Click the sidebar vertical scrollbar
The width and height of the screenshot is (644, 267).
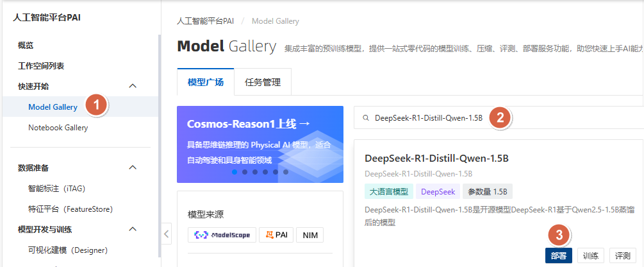point(160,146)
